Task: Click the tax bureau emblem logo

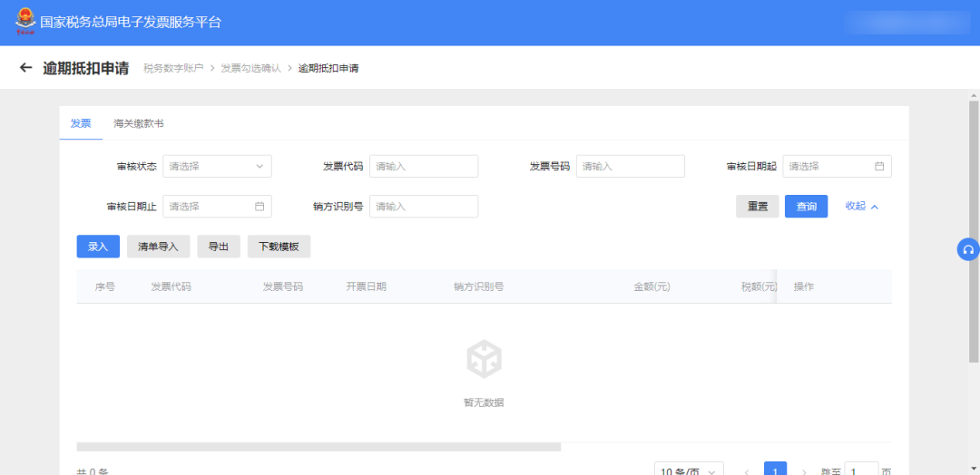Action: tap(25, 21)
